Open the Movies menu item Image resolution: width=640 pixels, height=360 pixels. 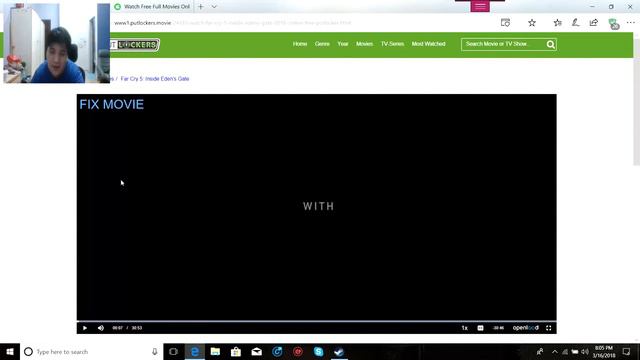[x=364, y=44]
